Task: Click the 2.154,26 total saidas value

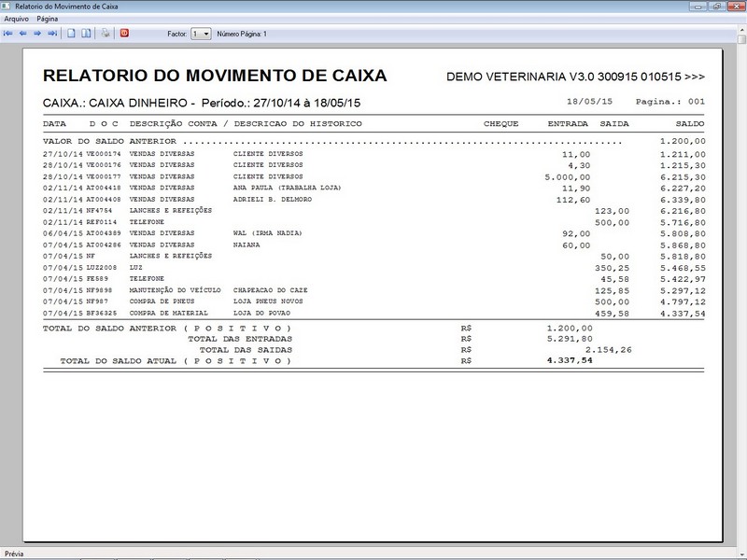Action: point(609,350)
